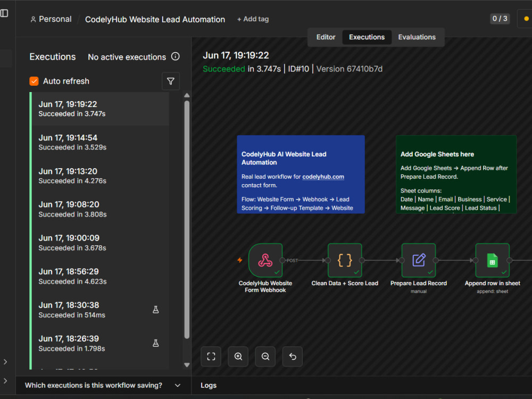Click the green Succeeded status text
This screenshot has height=399, width=532.
(223, 69)
